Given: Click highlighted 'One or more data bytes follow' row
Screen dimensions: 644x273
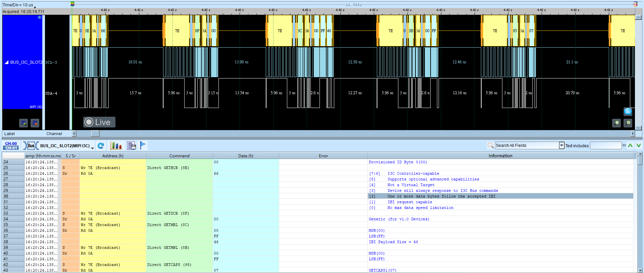Looking at the screenshot, I should [x=500, y=196].
